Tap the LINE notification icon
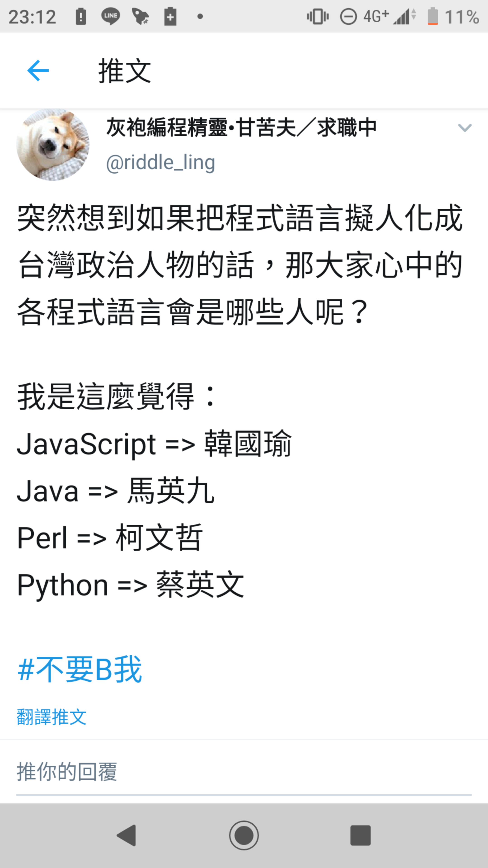The width and height of the screenshot is (488, 868). pyautogui.click(x=110, y=16)
